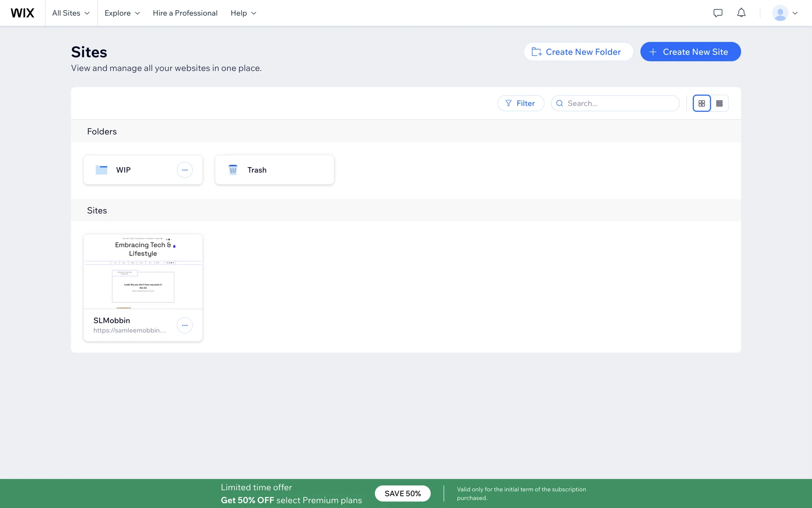Expand the Explore menu
The height and width of the screenshot is (508, 812).
(122, 13)
